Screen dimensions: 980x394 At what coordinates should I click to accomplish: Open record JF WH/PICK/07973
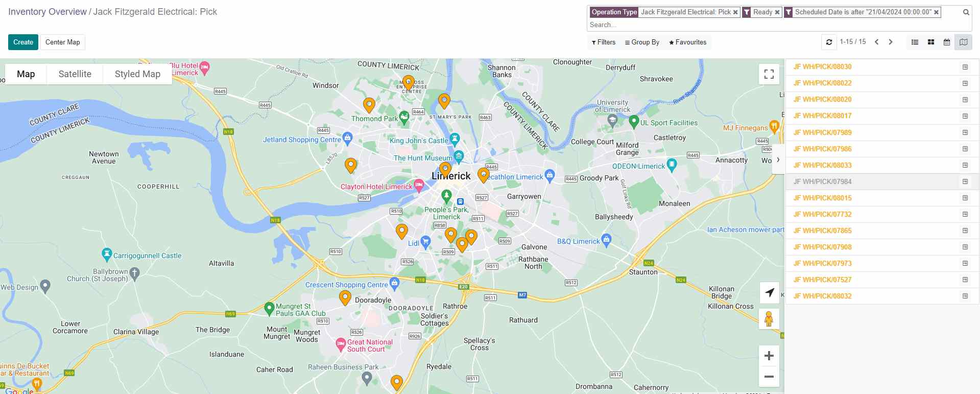click(822, 263)
